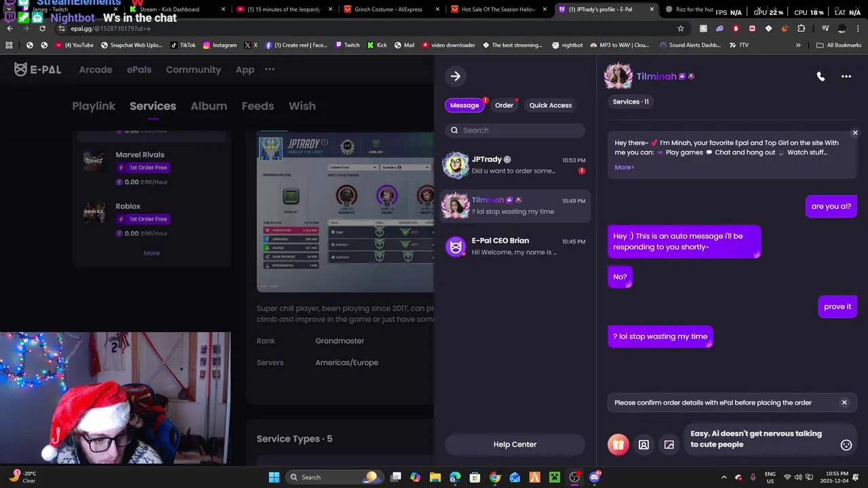Open the contact card icon in chat
Viewport: 868px width, 488px height.
(644, 445)
